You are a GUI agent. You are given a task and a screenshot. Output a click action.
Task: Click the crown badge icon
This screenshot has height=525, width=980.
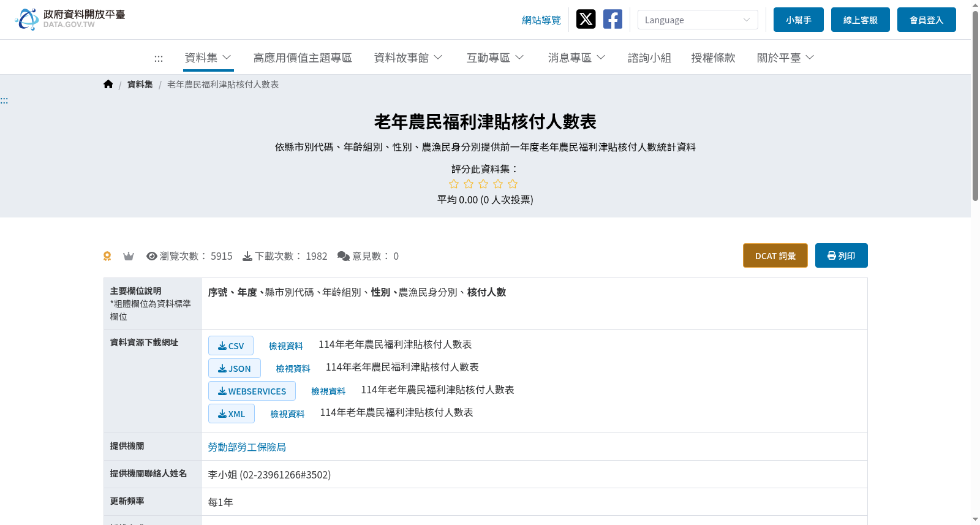point(129,256)
